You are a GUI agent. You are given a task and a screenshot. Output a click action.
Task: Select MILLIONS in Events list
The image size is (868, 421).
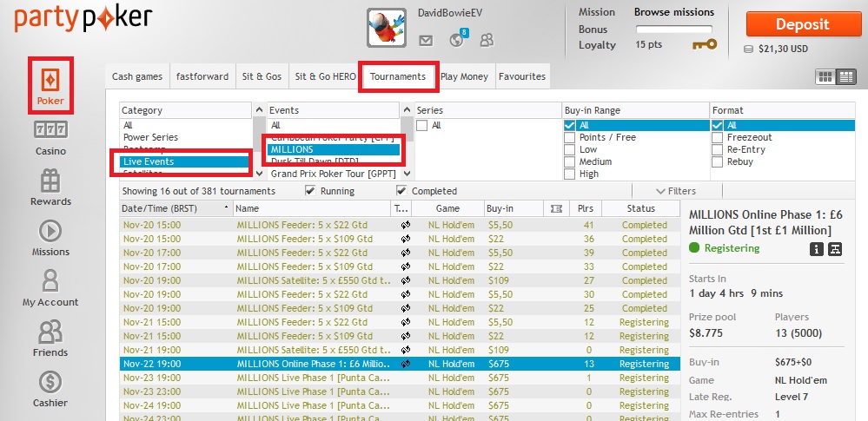(x=334, y=149)
